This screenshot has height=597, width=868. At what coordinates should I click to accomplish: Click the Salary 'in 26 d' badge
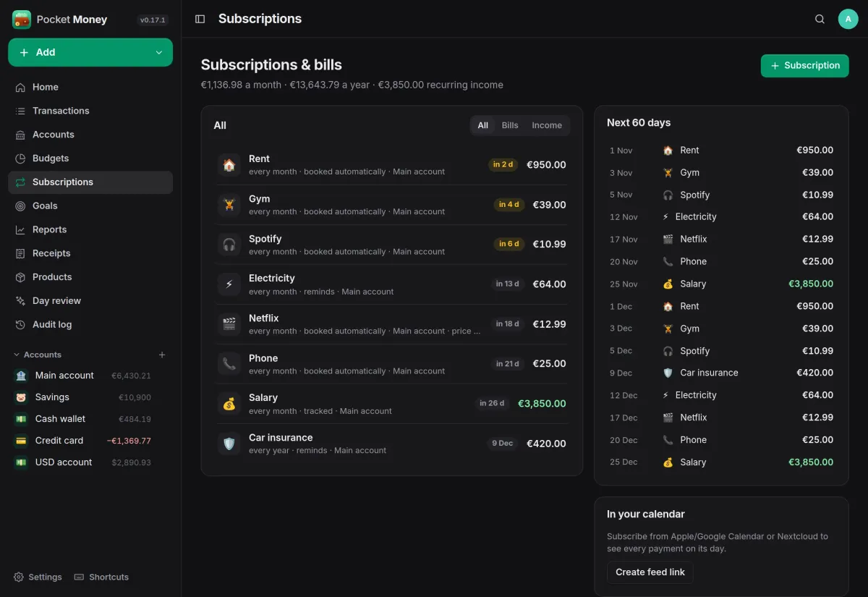click(492, 403)
